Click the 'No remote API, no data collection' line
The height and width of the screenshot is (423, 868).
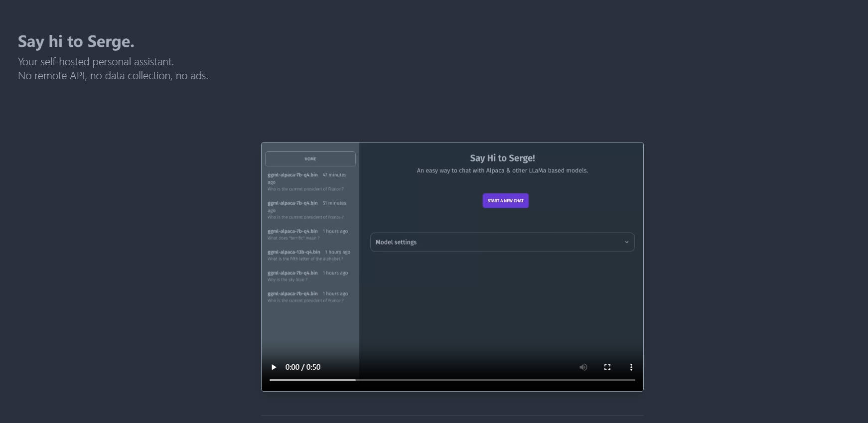tap(113, 76)
